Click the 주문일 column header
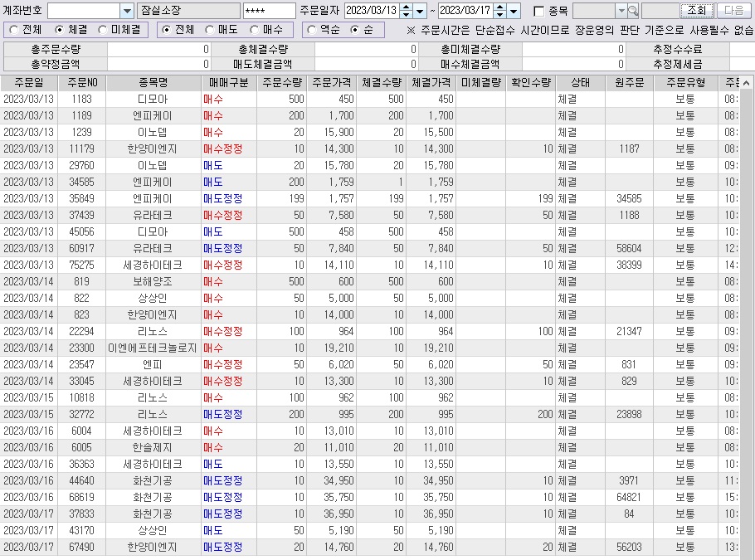This screenshot has width=755, height=560. click(29, 83)
